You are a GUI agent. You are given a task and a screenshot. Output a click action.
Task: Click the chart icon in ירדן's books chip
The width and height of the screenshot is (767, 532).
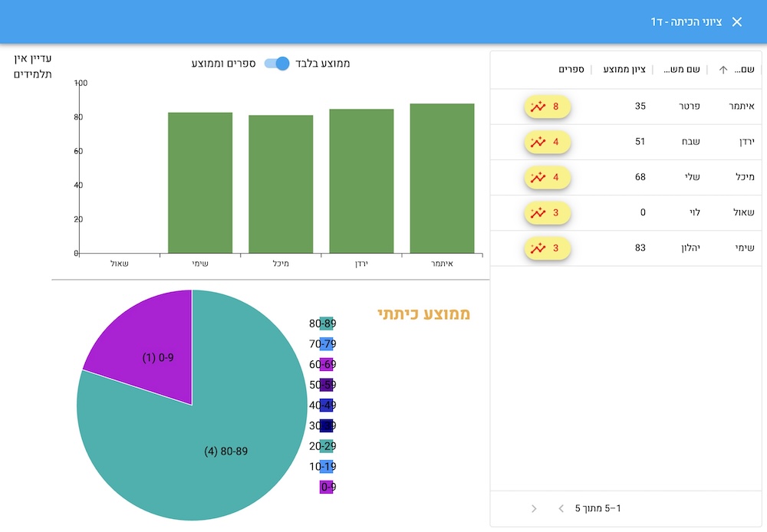point(538,142)
